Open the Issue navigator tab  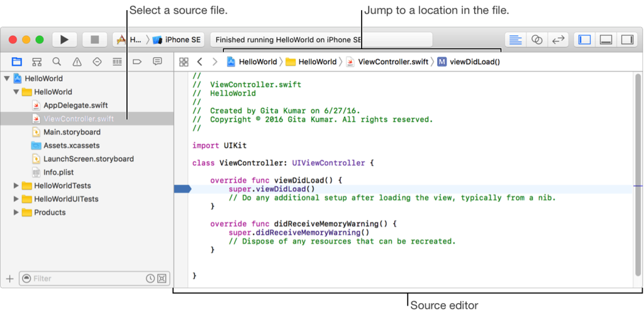(x=77, y=62)
